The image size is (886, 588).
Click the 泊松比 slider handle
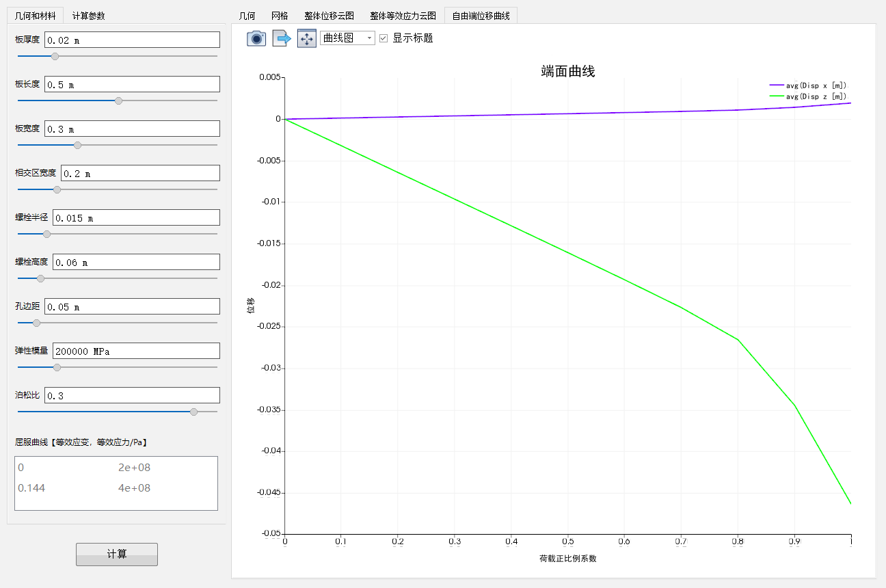[193, 412]
